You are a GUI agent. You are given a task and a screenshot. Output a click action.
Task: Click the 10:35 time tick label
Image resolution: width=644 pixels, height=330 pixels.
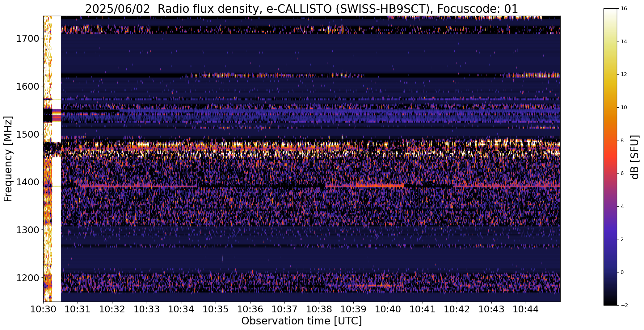(x=216, y=309)
